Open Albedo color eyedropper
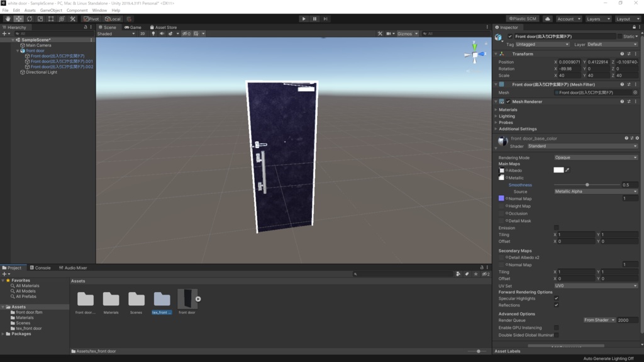Screen dimensions: 644x362 tap(567, 170)
